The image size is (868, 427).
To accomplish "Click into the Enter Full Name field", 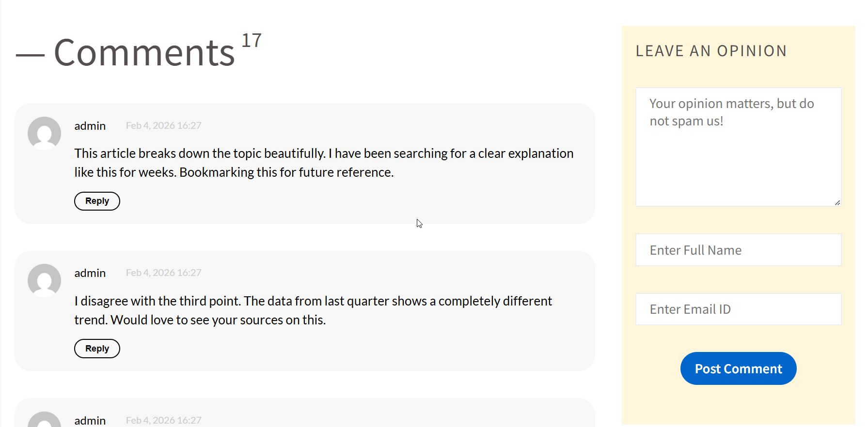I will [738, 250].
